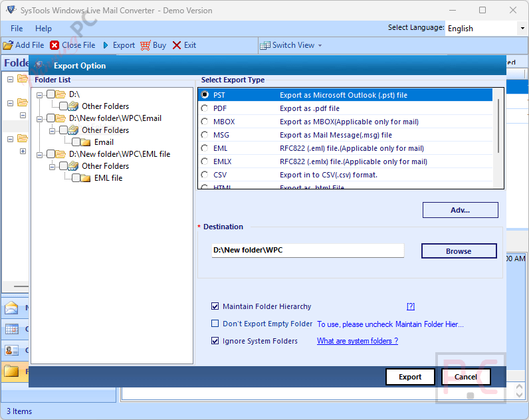This screenshot has width=529, height=420.
Task: Open the Help menu
Action: pyautogui.click(x=43, y=29)
